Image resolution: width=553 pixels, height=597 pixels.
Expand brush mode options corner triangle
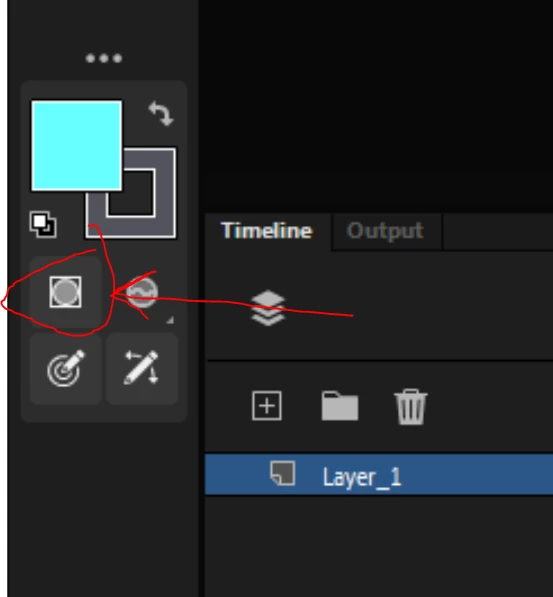tap(170, 320)
